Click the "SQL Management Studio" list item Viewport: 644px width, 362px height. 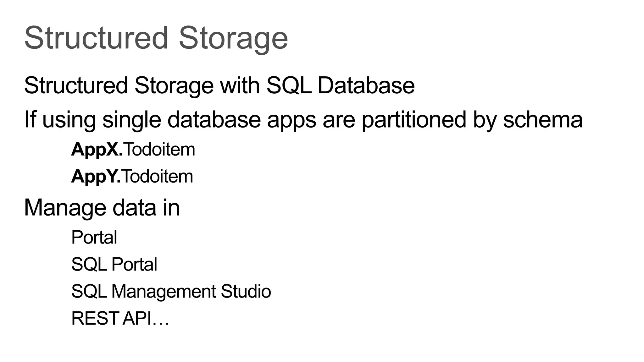pos(171,291)
